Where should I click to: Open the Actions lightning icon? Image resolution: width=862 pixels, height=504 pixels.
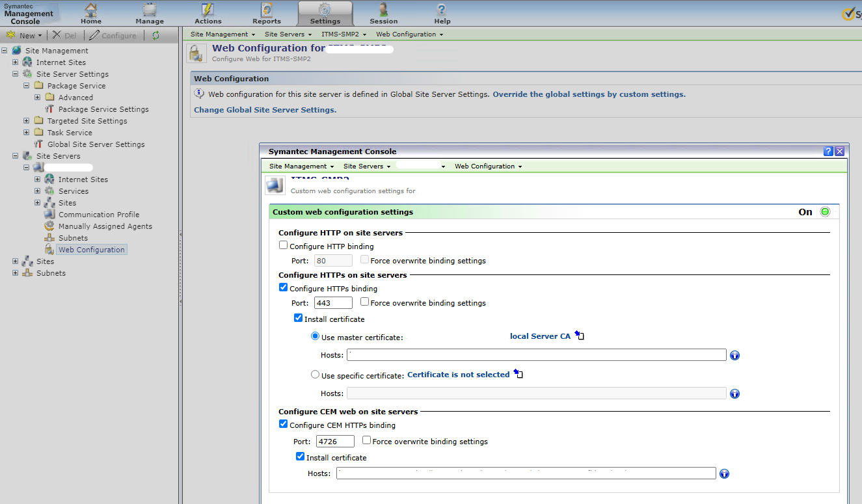(208, 10)
